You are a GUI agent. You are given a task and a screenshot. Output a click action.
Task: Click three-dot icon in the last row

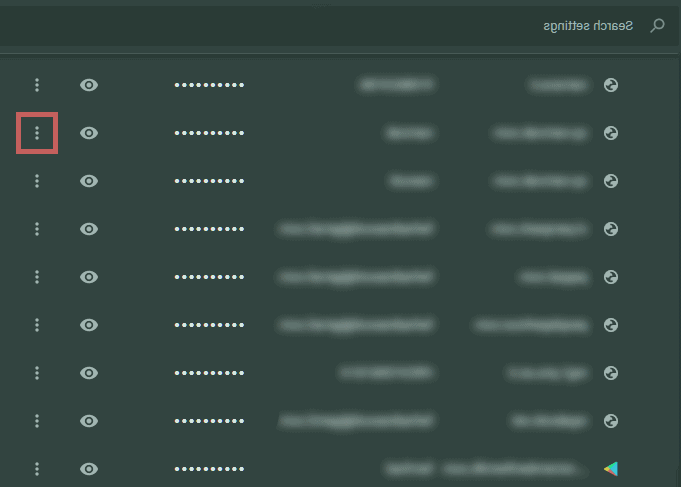pos(37,469)
